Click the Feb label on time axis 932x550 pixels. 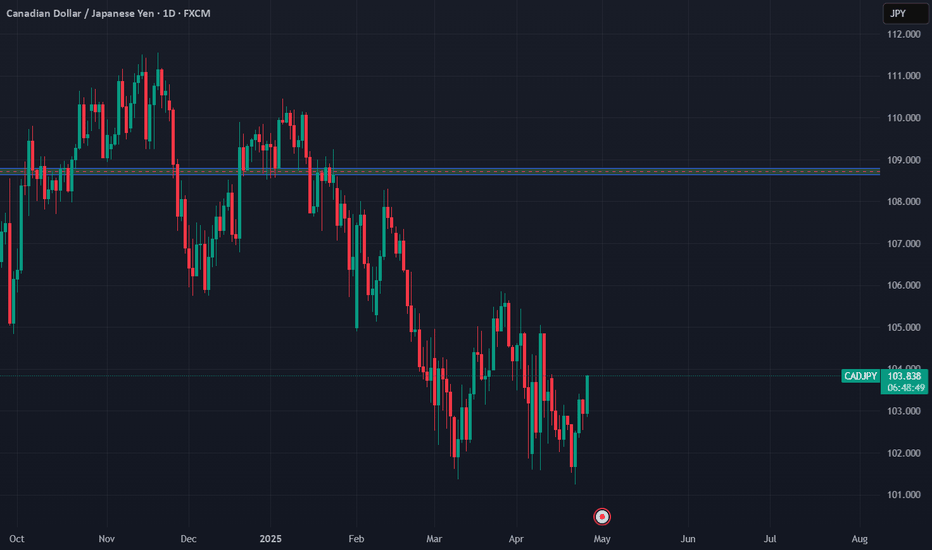356,539
